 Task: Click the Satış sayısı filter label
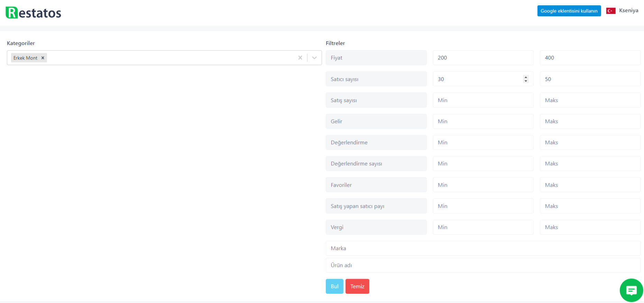(x=376, y=100)
